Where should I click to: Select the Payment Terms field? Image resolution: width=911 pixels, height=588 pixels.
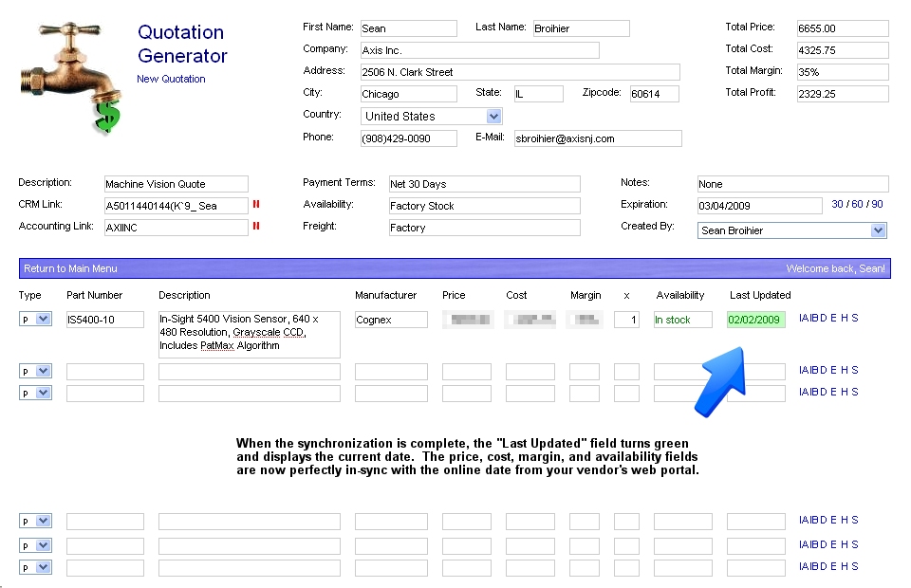[484, 184]
